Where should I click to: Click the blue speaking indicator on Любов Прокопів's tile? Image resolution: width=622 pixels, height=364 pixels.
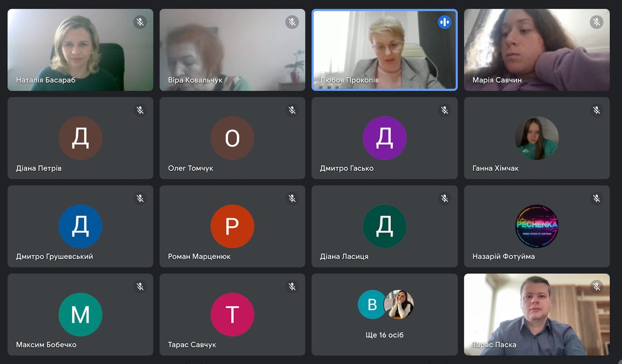444,22
